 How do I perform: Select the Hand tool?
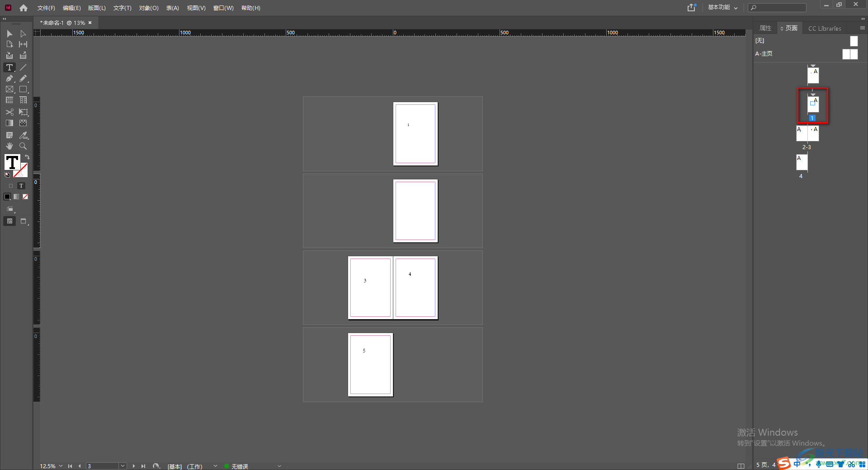[x=9, y=146]
